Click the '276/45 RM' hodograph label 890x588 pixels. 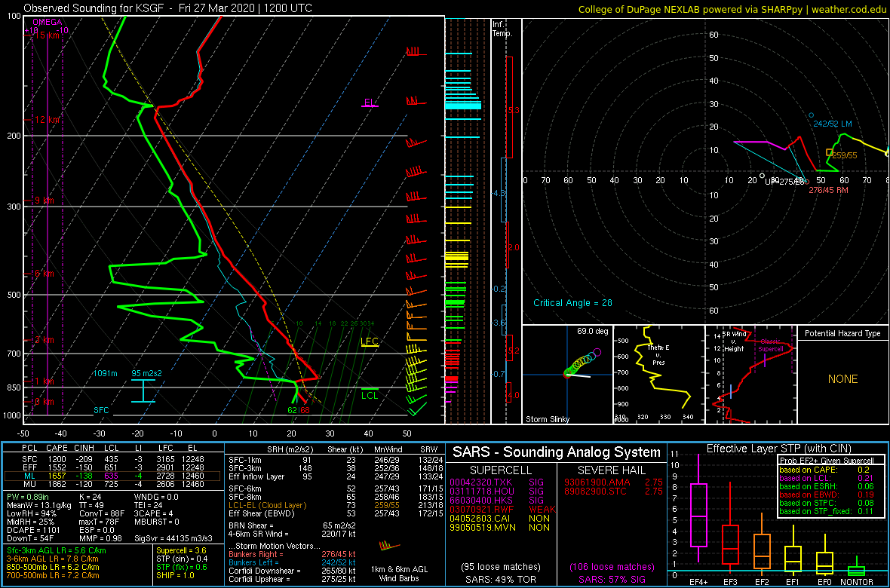coord(829,189)
